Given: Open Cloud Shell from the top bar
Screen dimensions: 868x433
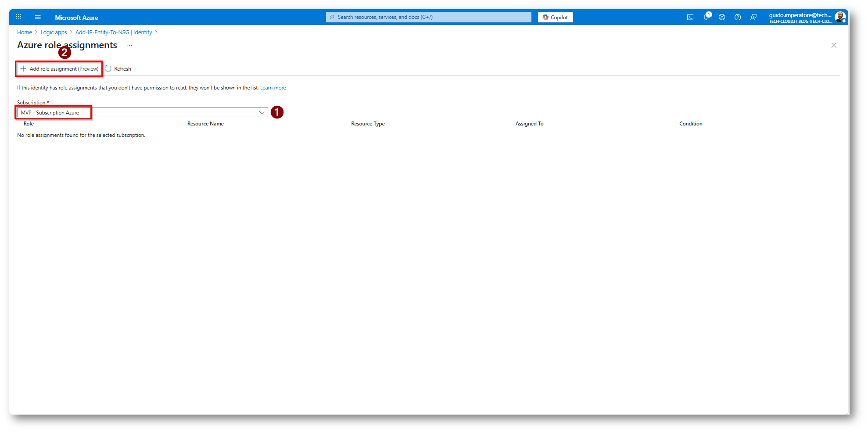Looking at the screenshot, I should (x=690, y=17).
